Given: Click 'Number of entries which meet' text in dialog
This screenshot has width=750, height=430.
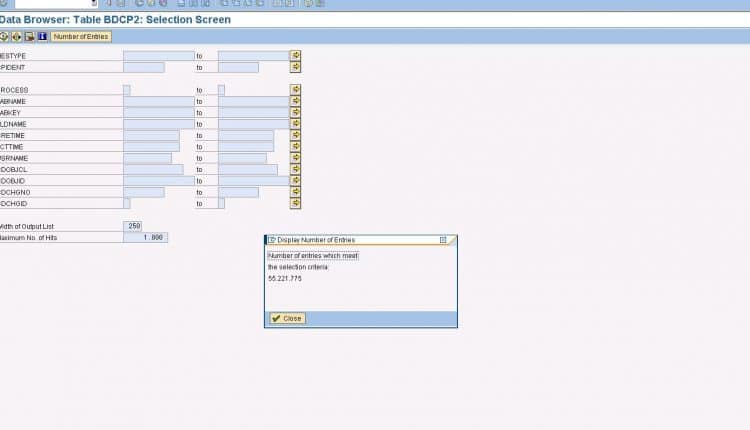Looking at the screenshot, I should [313, 256].
